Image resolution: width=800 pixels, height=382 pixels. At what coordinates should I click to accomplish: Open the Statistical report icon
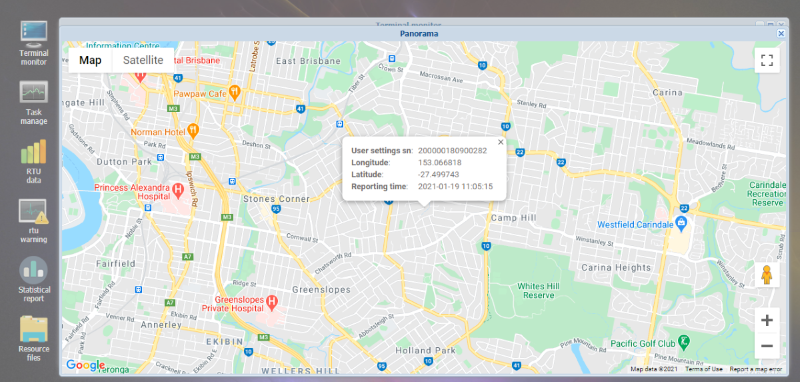[34, 279]
